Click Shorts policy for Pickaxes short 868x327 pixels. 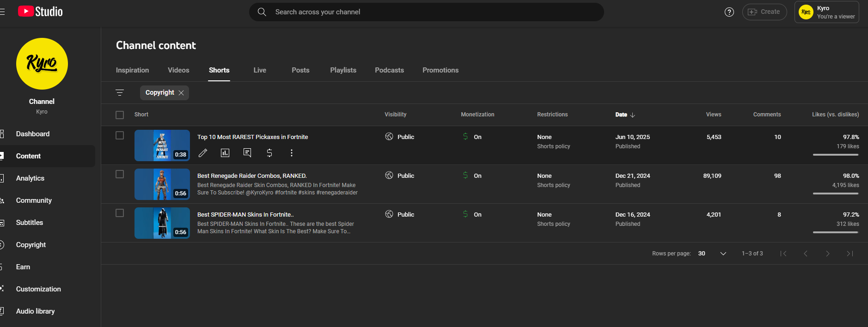pyautogui.click(x=554, y=146)
